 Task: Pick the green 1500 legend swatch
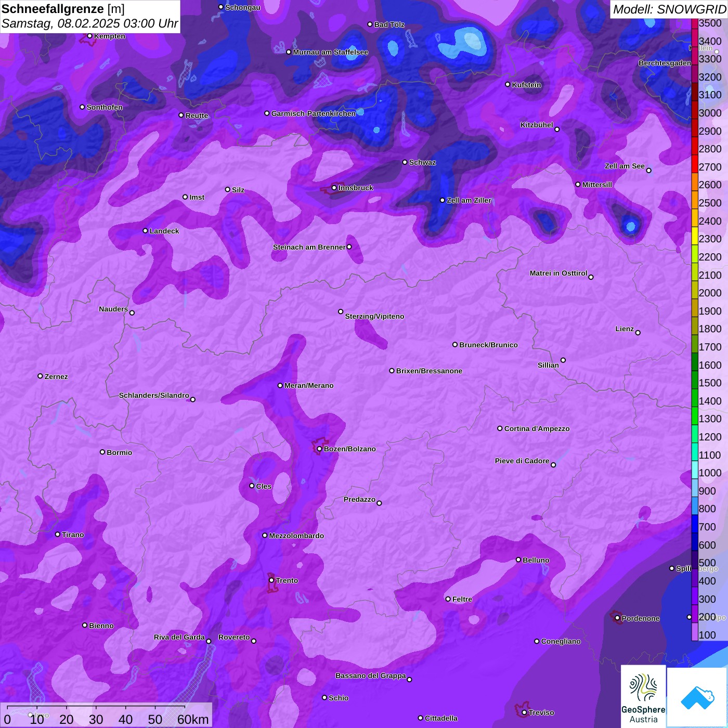(695, 380)
